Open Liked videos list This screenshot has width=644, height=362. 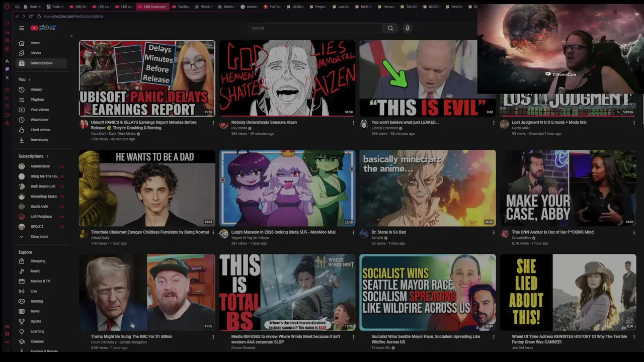point(42,130)
